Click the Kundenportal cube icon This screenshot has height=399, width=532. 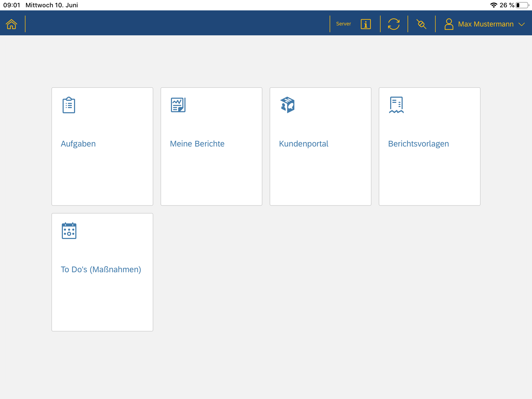tap(287, 105)
